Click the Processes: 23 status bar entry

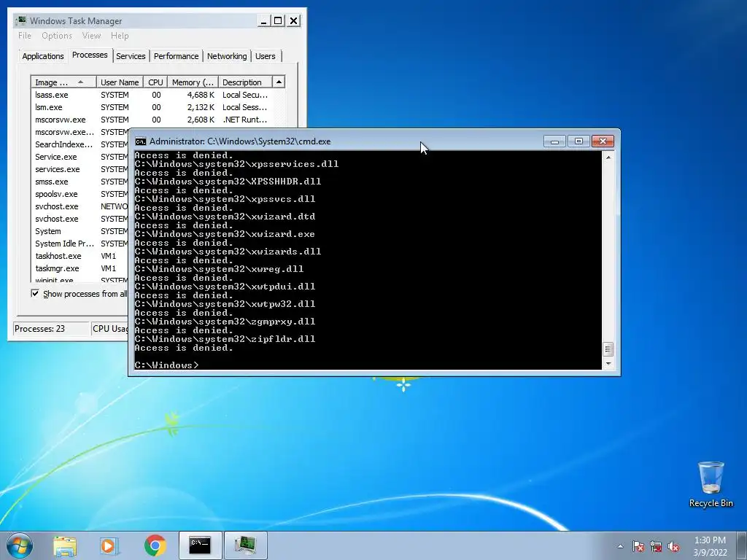click(51, 329)
